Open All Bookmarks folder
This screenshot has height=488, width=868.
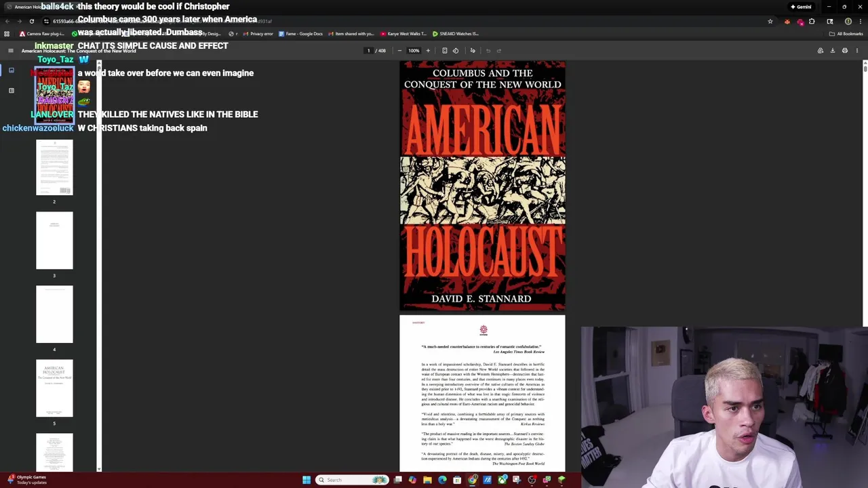coord(846,34)
